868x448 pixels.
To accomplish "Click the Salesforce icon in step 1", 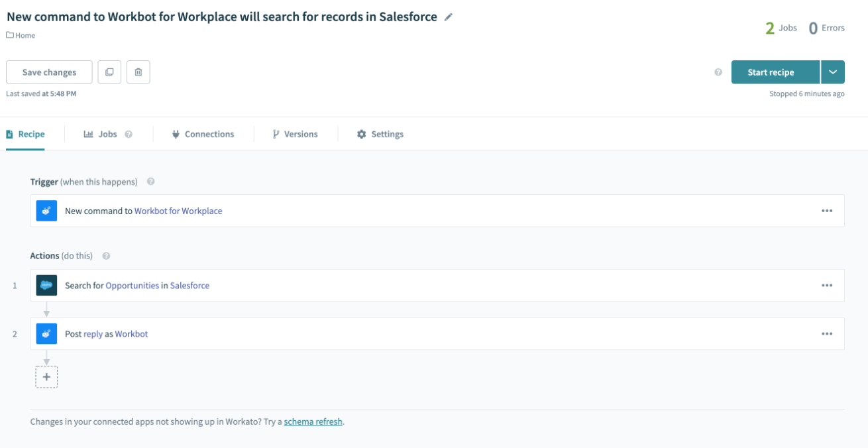I will pyautogui.click(x=46, y=286).
